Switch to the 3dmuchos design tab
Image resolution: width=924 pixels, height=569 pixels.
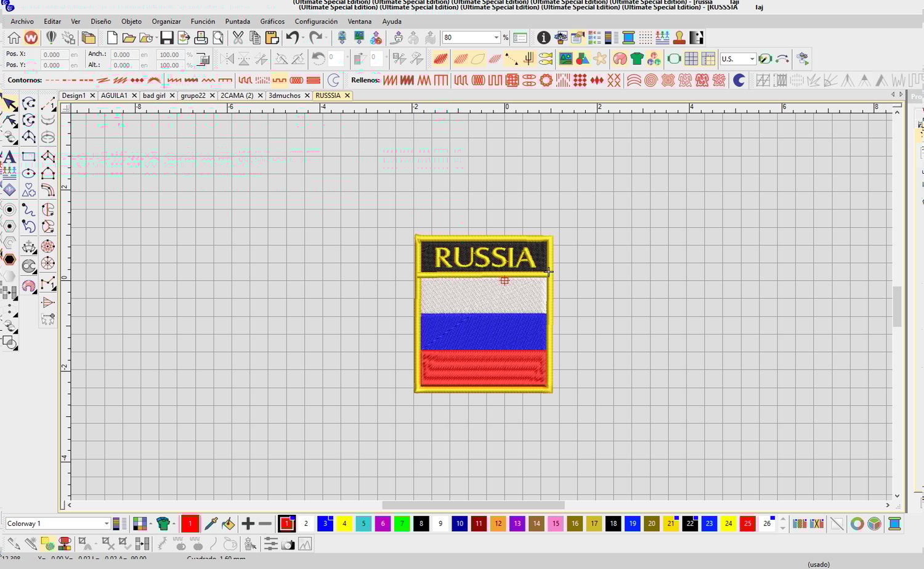coord(285,95)
